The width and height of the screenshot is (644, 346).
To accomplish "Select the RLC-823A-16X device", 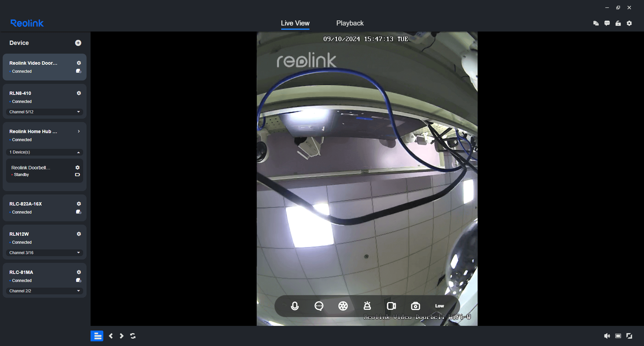I will 45,208.
